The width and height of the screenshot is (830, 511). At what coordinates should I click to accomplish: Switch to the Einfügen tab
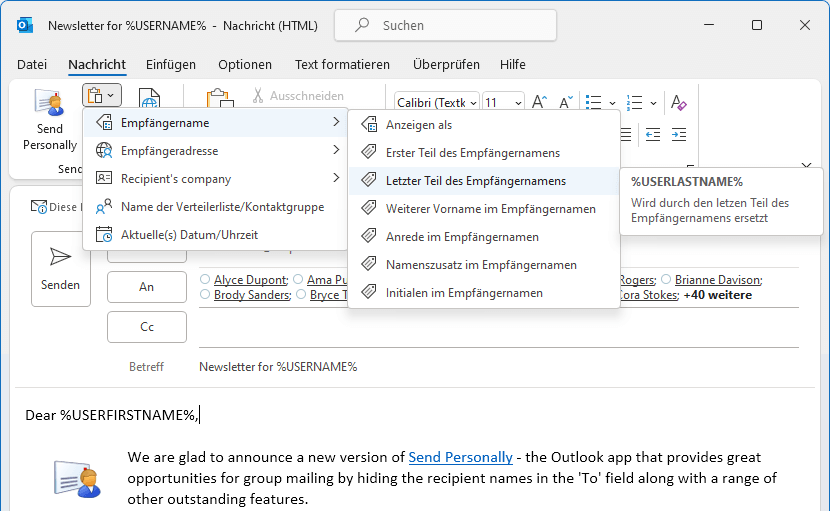click(x=171, y=65)
